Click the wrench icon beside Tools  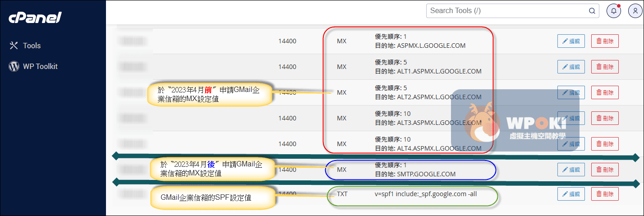point(14,46)
